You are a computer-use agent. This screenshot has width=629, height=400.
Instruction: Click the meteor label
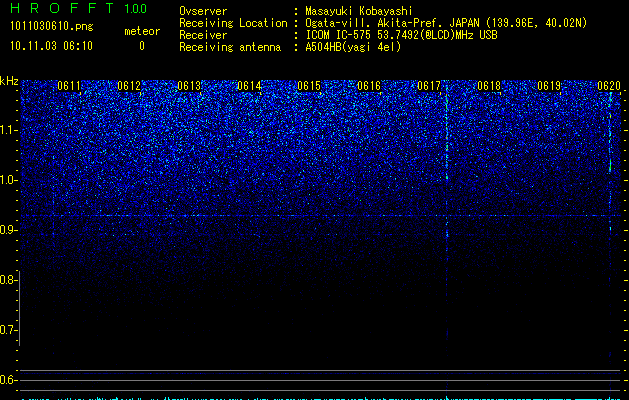[x=142, y=31]
